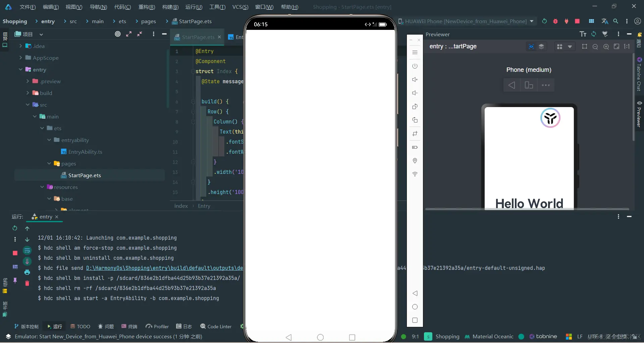This screenshot has width=644, height=343.
Task: Click the debug bug icon in toolbar
Action: pos(555,21)
